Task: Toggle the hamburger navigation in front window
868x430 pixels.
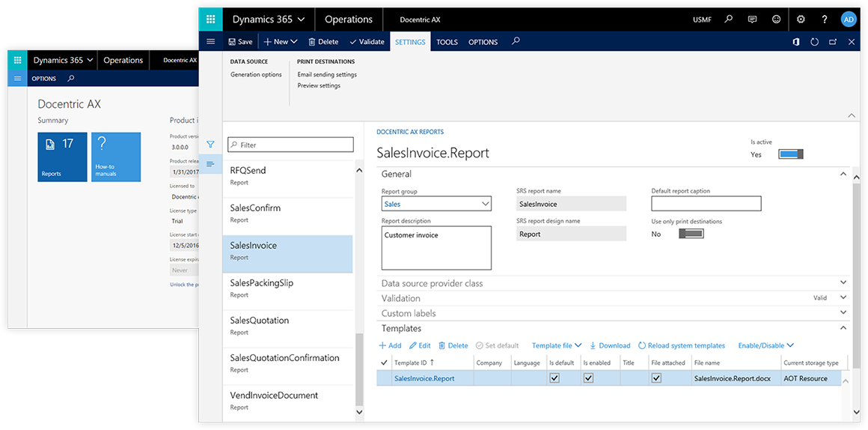Action: 210,41
